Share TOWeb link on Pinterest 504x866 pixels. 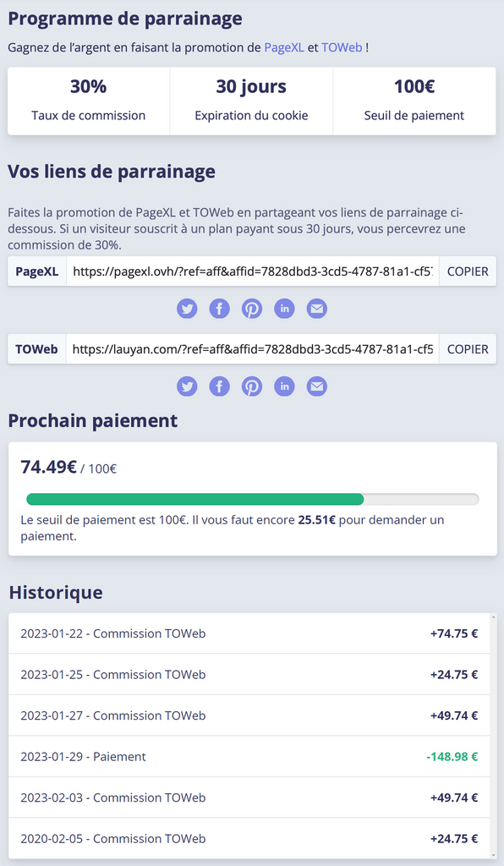click(252, 386)
